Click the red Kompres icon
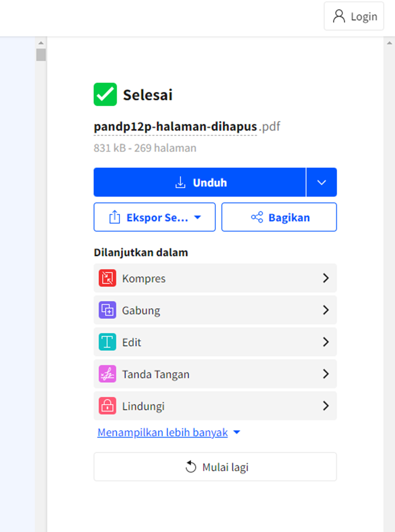This screenshot has height=532, width=395. (108, 278)
